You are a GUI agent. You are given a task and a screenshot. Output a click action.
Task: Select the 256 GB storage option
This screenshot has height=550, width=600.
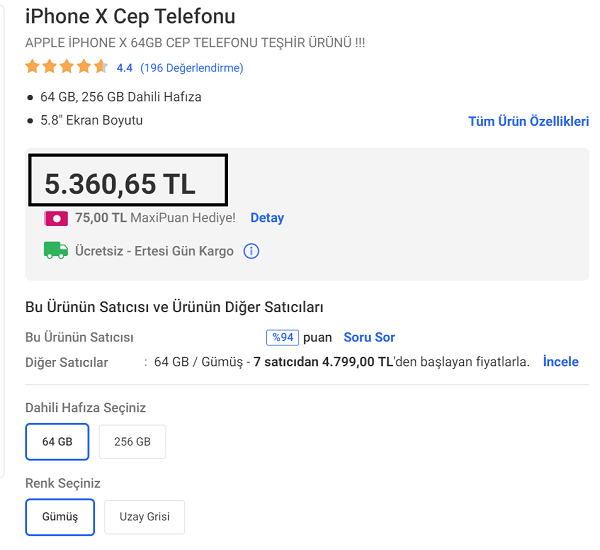132,441
